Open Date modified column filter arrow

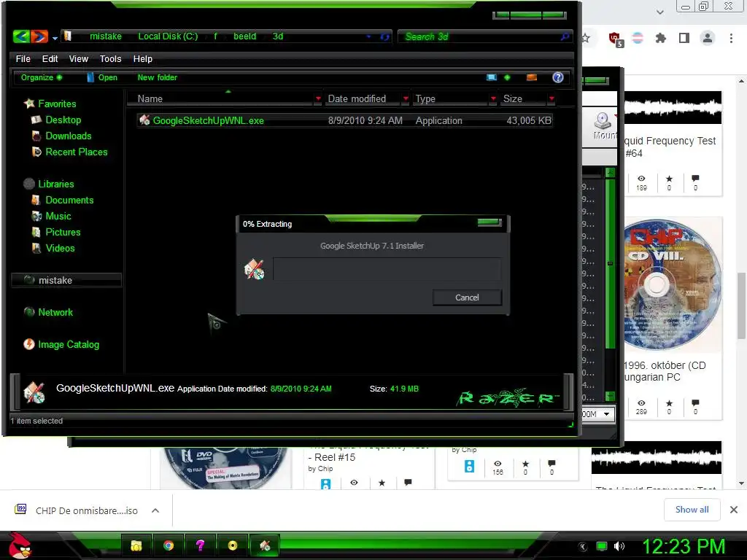pos(406,98)
